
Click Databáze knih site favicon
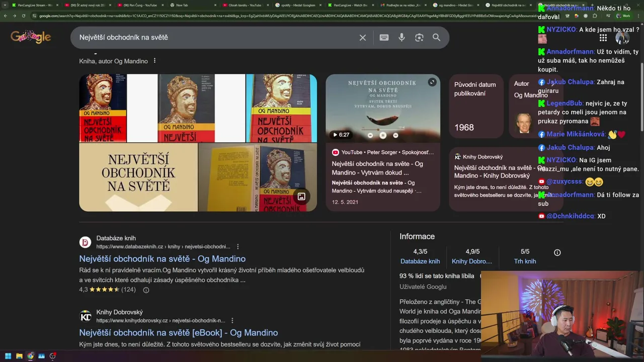point(86,242)
